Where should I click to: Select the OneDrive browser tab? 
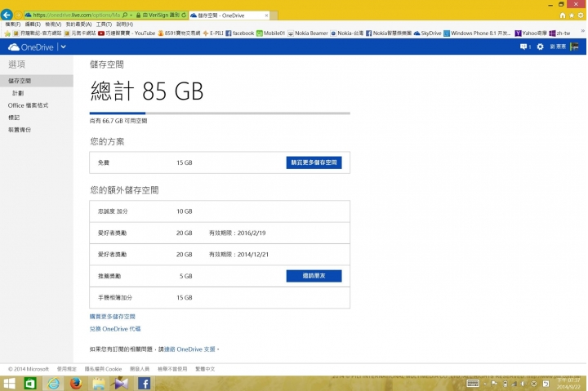tap(229, 16)
